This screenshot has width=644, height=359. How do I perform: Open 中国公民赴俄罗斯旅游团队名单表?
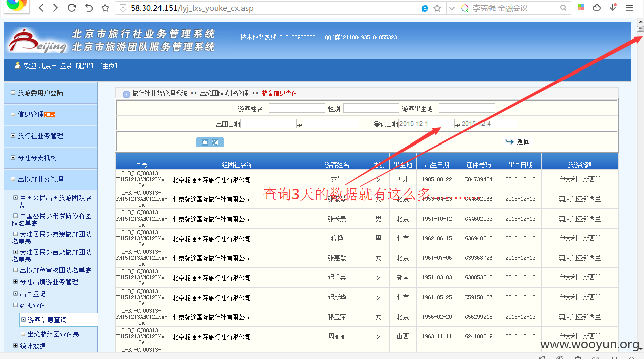pyautogui.click(x=52, y=220)
